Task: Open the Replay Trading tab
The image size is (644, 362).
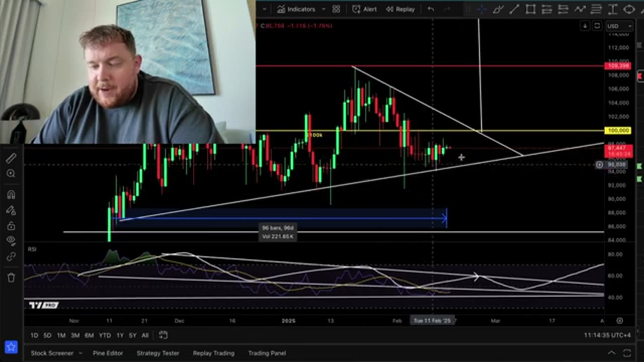Action: click(x=213, y=353)
